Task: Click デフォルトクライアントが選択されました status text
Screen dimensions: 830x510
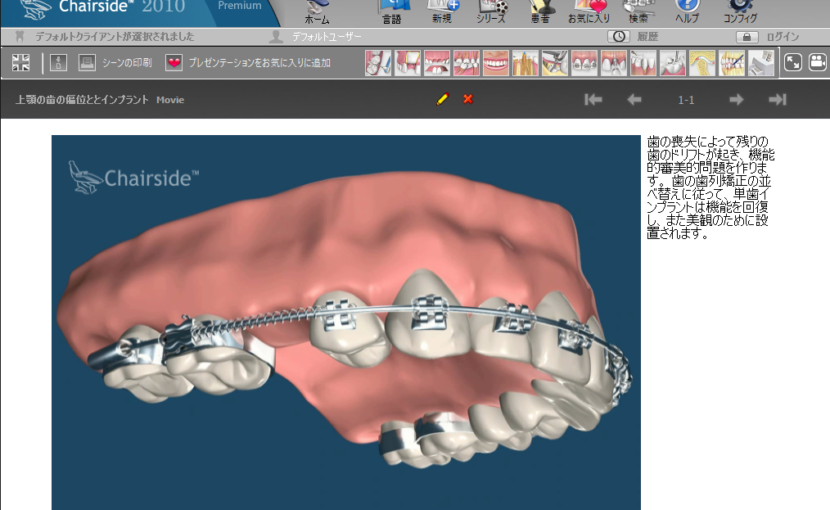Action: click(x=114, y=37)
